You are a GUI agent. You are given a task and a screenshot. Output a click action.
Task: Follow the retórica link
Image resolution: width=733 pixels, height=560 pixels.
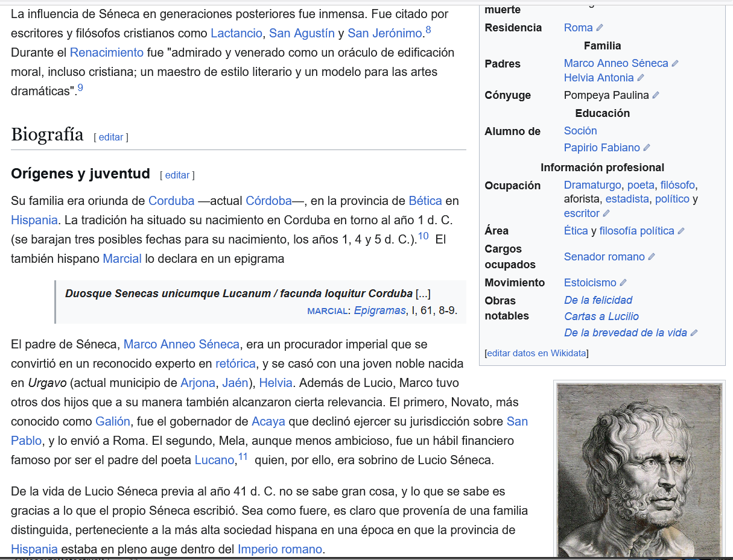(235, 363)
